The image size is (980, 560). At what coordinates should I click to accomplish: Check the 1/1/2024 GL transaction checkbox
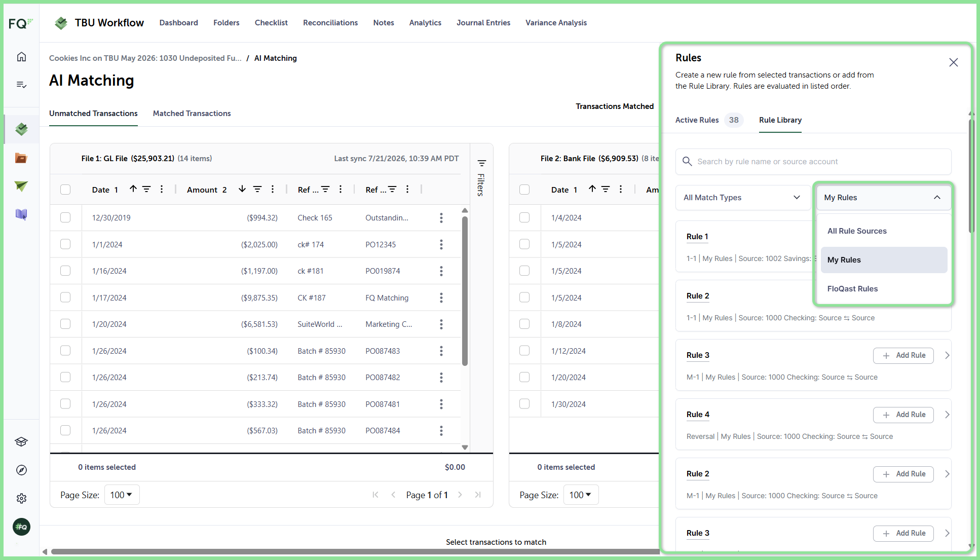click(65, 244)
